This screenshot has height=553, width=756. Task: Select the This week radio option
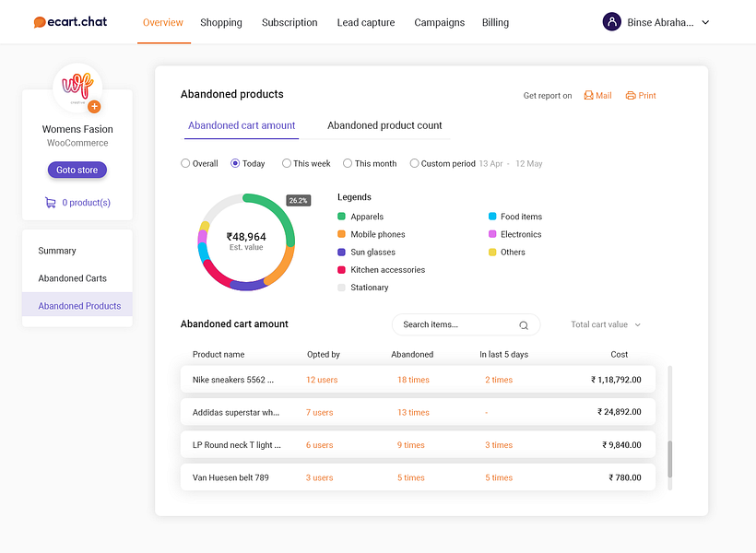click(287, 163)
